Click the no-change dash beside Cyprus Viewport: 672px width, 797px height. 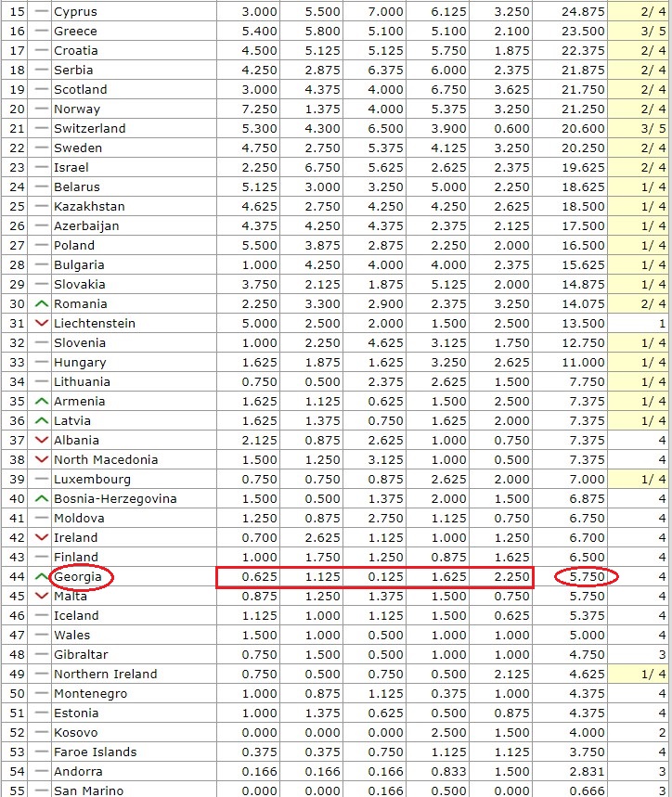point(42,12)
